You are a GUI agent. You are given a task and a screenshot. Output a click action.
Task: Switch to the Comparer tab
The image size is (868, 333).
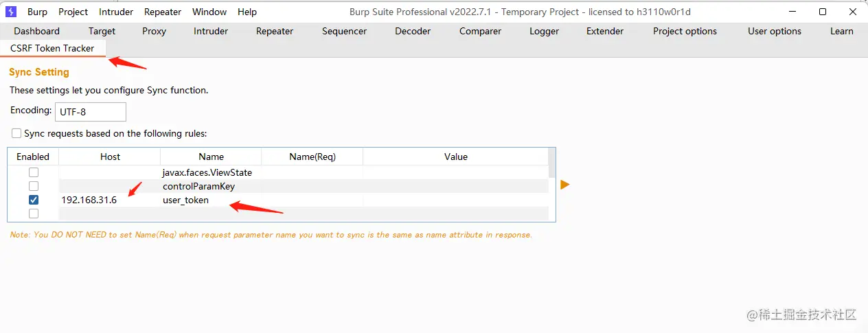pos(481,31)
